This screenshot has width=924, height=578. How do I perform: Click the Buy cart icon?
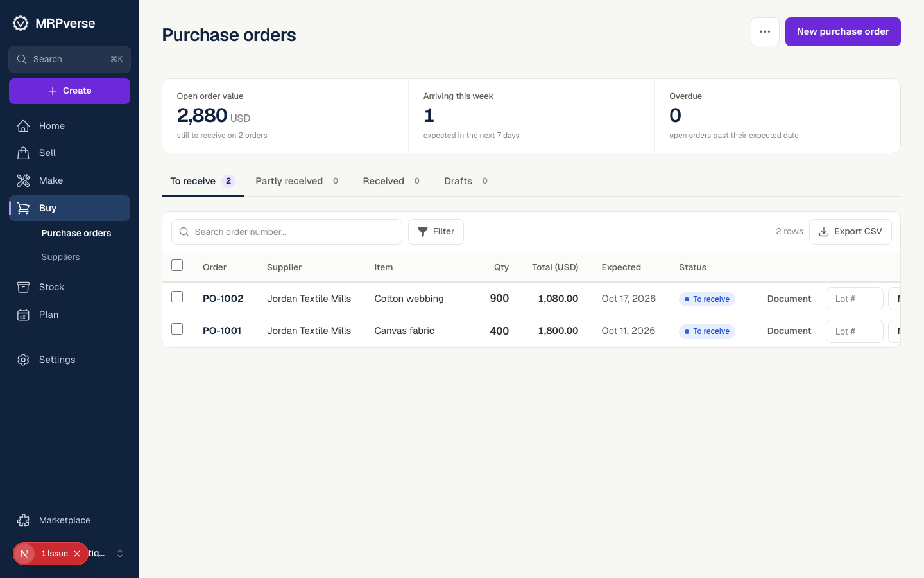23,208
